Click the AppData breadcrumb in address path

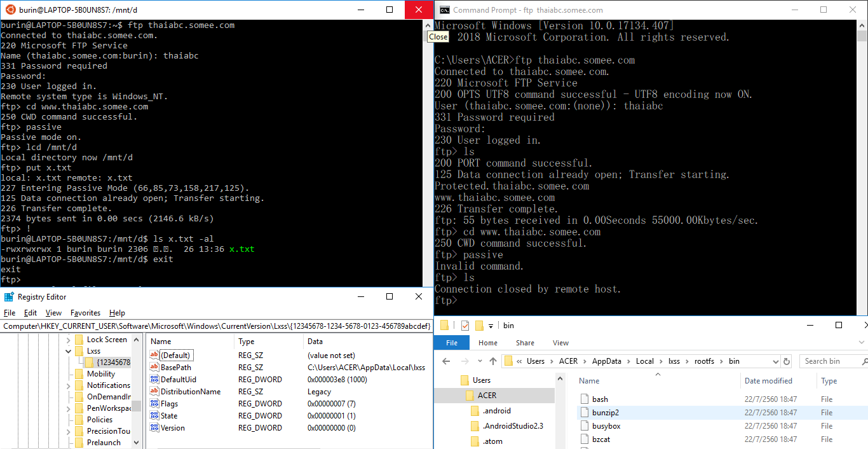pyautogui.click(x=607, y=361)
